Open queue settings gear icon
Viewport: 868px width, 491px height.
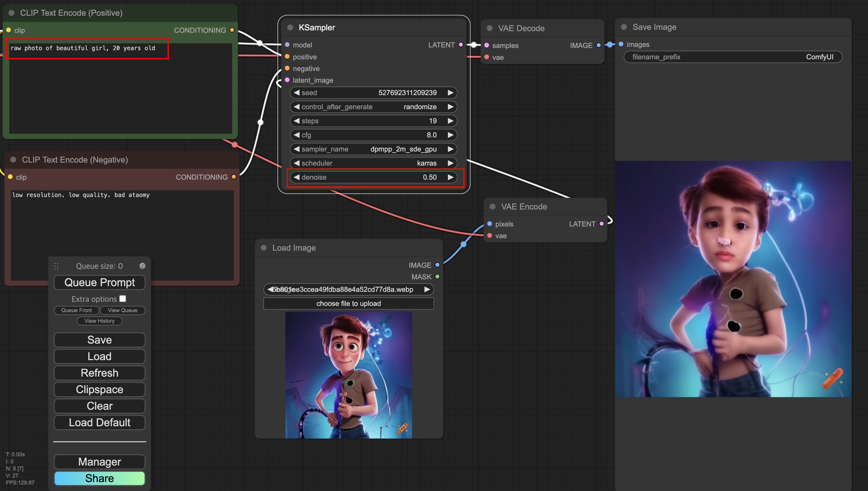(142, 266)
